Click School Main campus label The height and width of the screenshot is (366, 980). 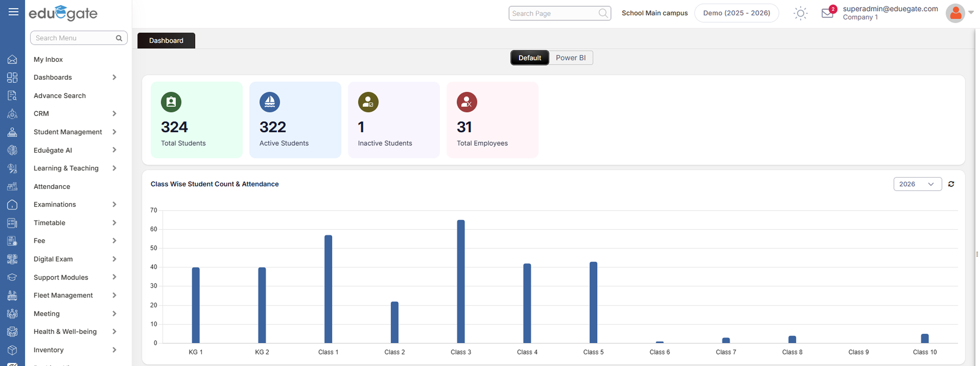pos(655,13)
